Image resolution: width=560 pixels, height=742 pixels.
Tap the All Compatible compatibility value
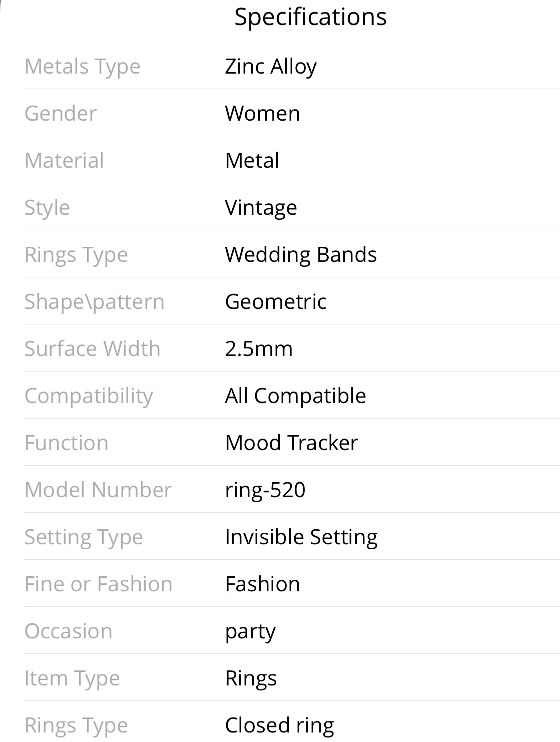click(x=295, y=396)
